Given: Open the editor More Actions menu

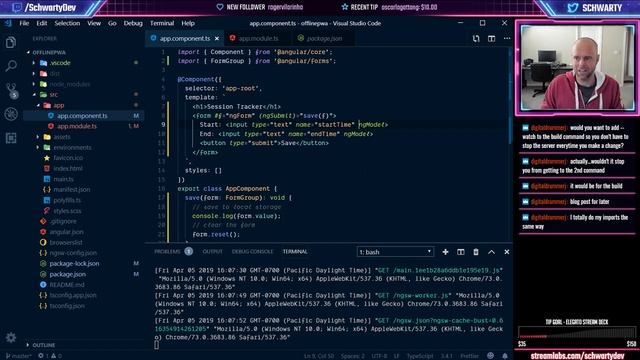Looking at the screenshot, I should pos(507,38).
